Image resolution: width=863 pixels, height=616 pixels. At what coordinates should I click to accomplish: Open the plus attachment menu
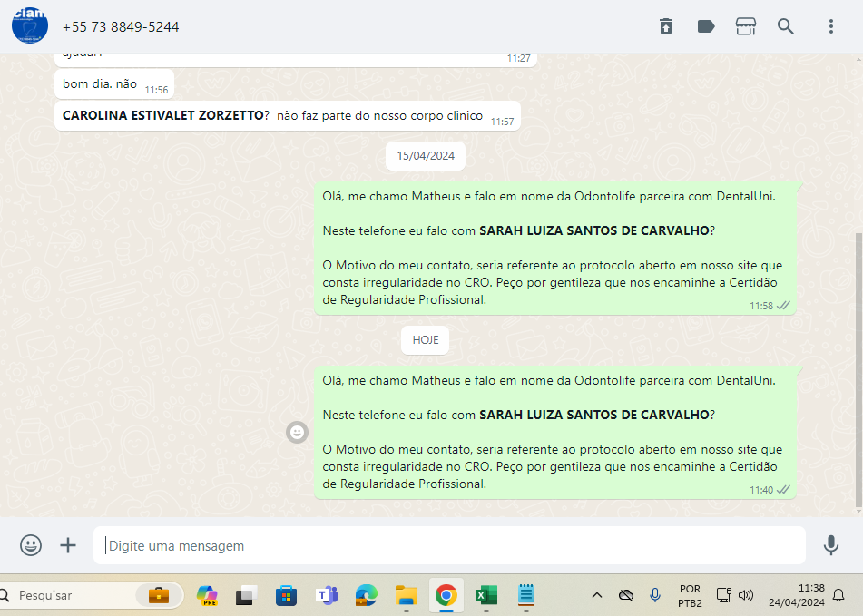tap(68, 545)
